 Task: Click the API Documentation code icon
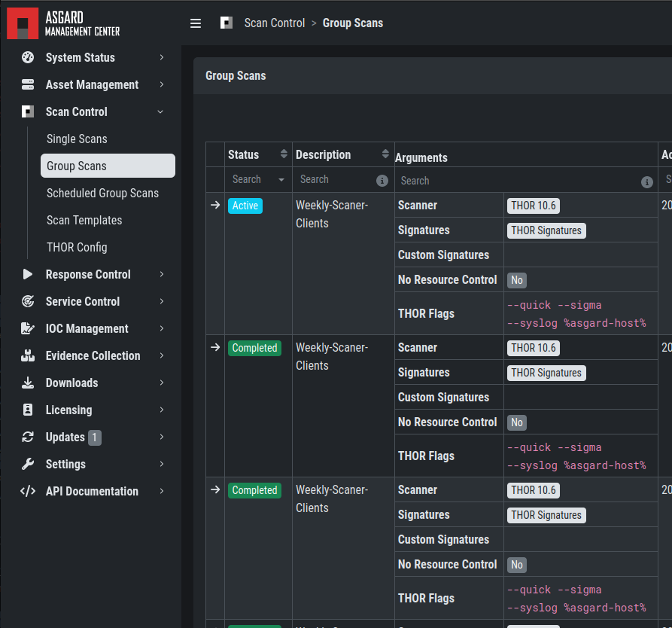coord(28,491)
